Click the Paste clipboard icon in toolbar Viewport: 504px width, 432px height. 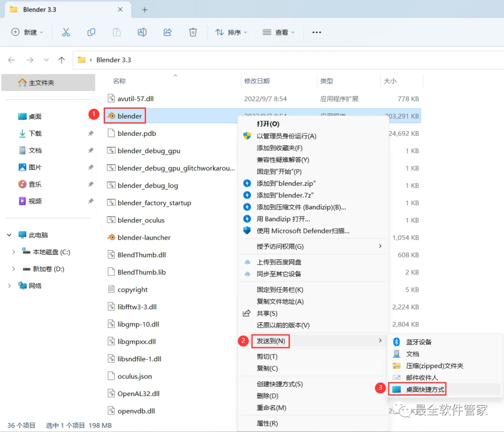tap(117, 33)
